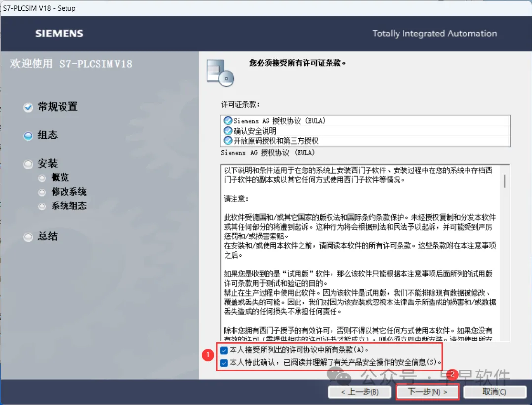
Task: Click check icon beside 开放原码授权和第三方授权
Action: (228, 140)
